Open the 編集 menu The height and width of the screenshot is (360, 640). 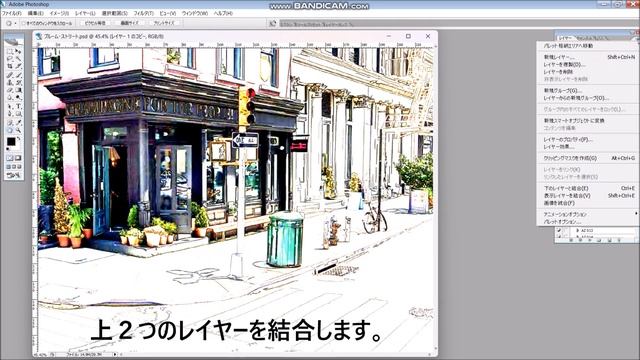pos(36,13)
